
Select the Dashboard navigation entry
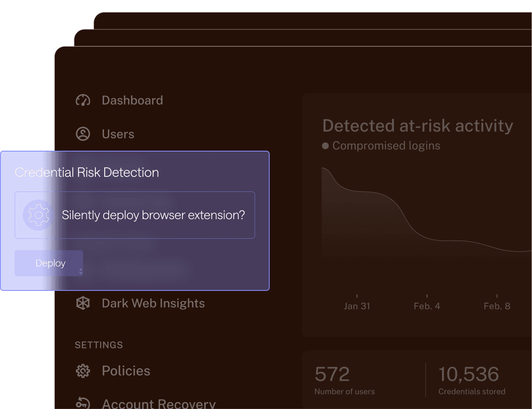(132, 100)
